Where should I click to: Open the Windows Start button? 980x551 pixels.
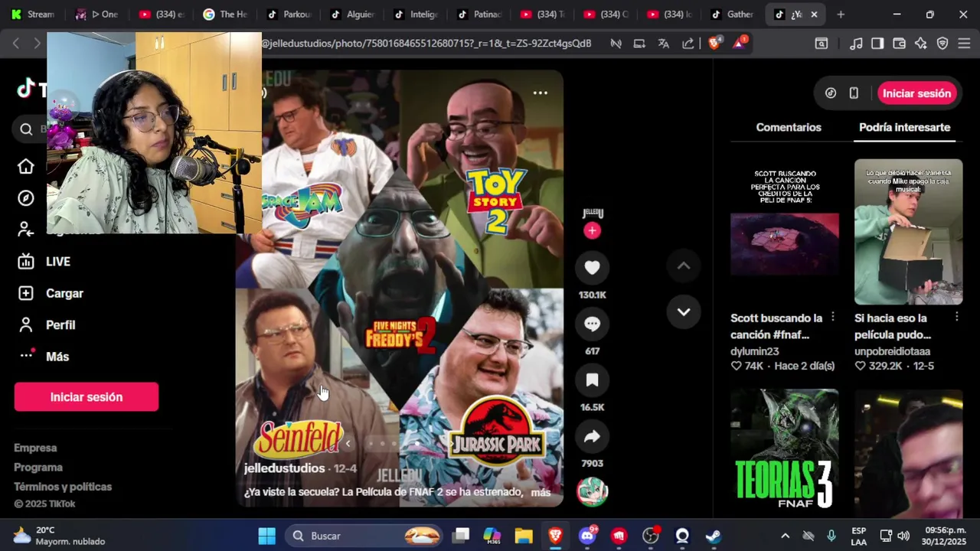coord(266,536)
